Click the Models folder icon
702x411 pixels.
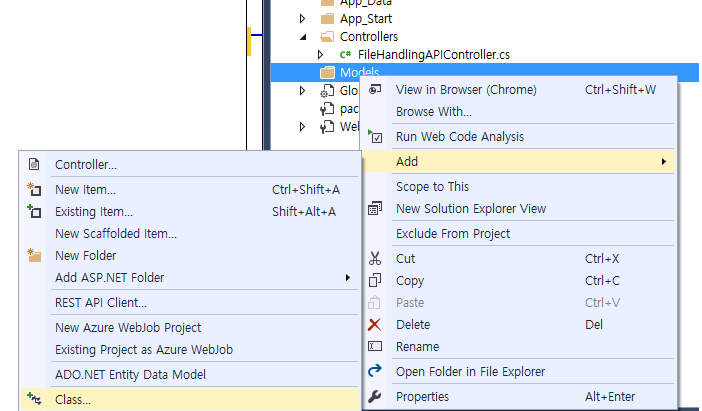pos(328,73)
